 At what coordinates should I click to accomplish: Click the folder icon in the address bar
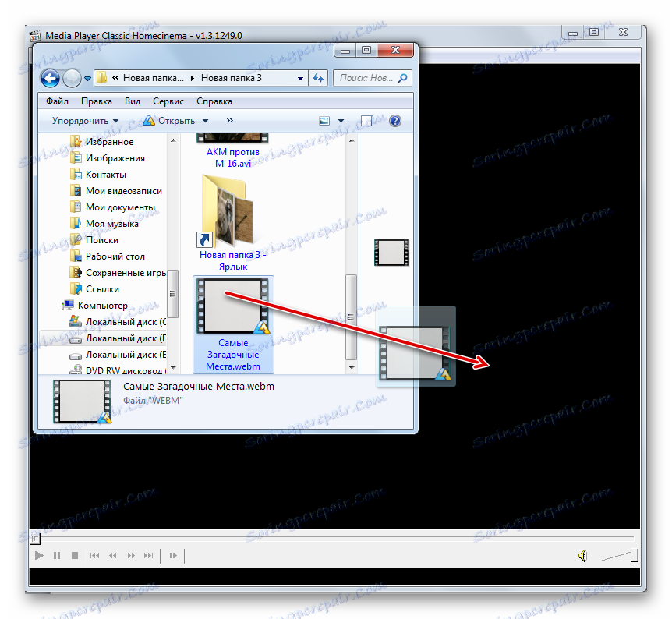(x=101, y=78)
